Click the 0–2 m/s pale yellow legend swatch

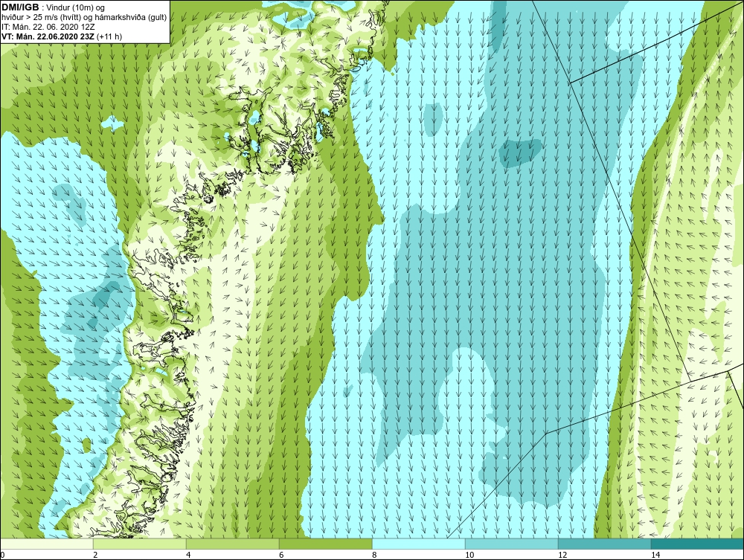[46, 544]
